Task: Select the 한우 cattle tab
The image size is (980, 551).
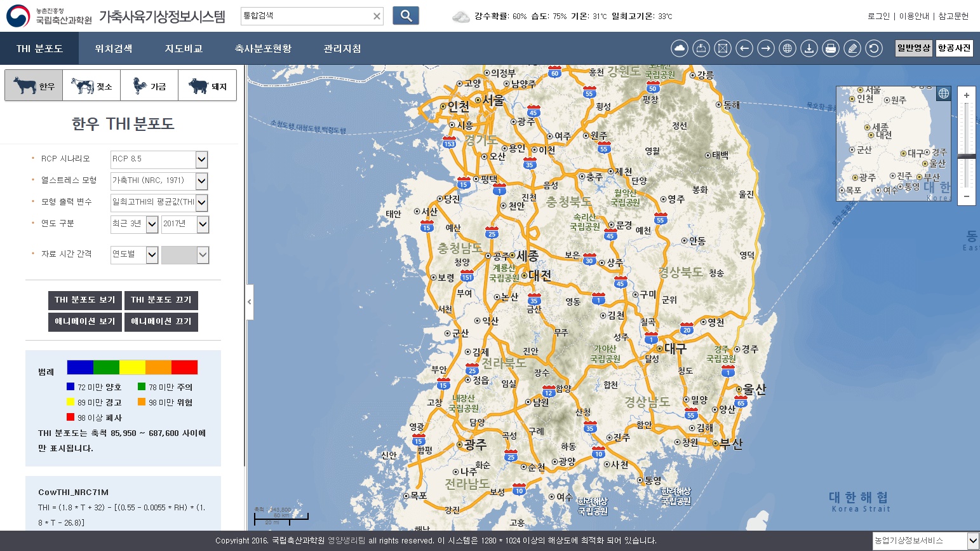Action: (x=34, y=86)
